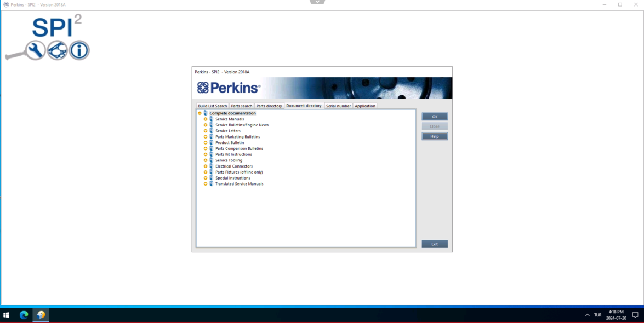Image resolution: width=644 pixels, height=323 pixels.
Task: Select Service Bulletins/Engine News label
Action: click(x=242, y=125)
